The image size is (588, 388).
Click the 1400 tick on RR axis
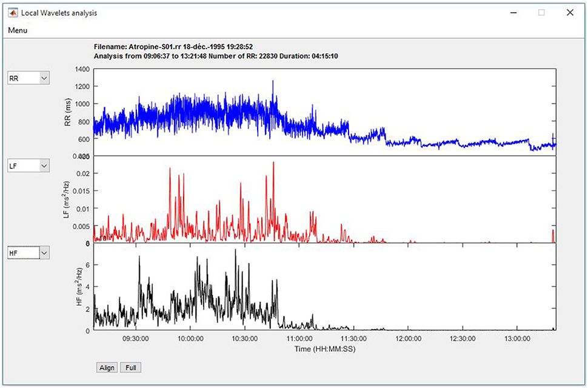coord(82,69)
